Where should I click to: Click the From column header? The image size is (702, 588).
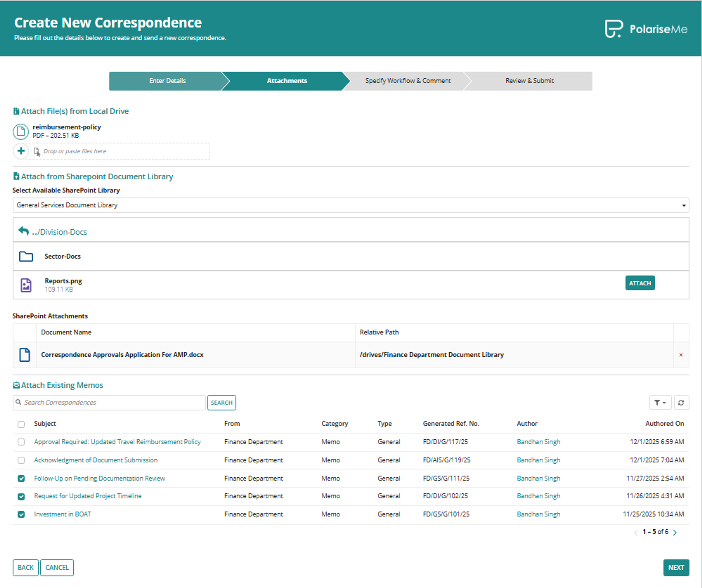[x=232, y=423]
